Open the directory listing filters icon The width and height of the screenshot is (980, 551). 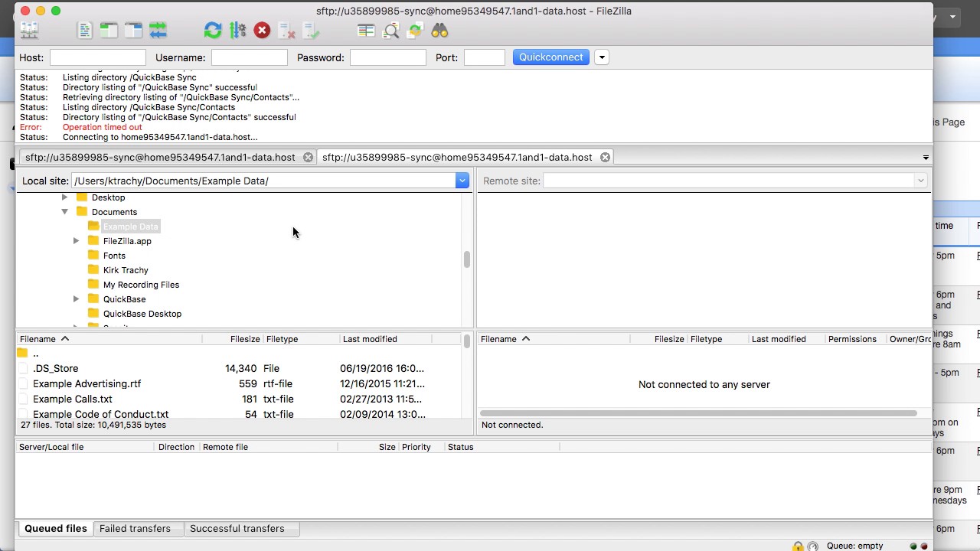coord(366,31)
